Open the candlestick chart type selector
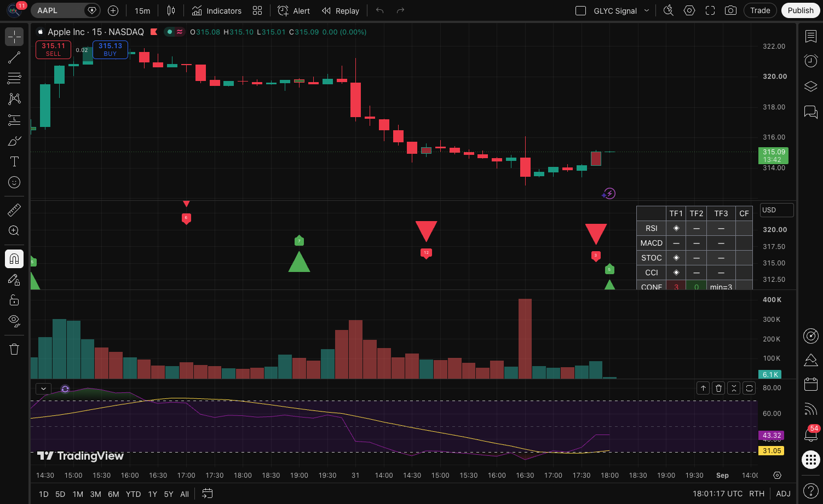The image size is (823, 504). pos(171,10)
